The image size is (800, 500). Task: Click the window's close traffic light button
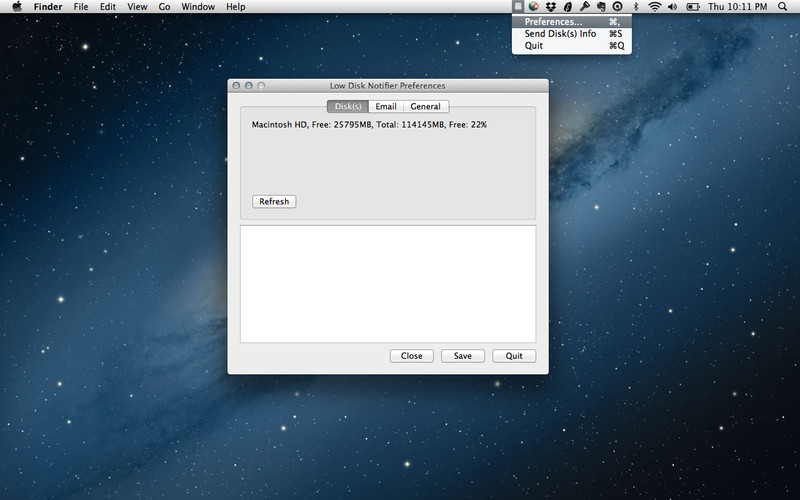236,86
